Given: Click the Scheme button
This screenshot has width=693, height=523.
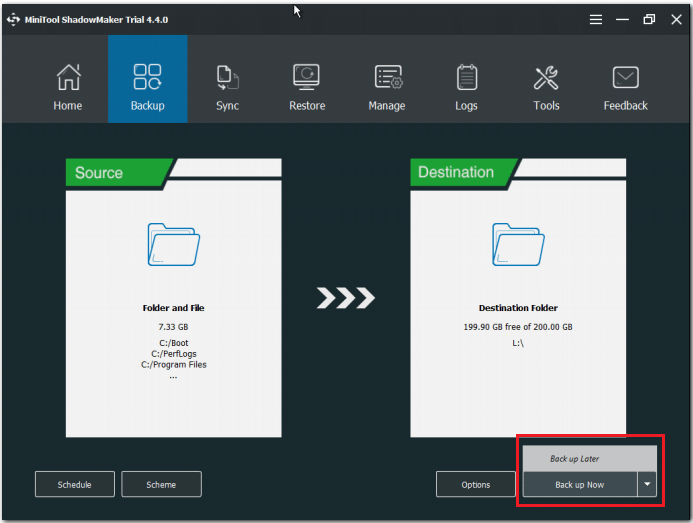Looking at the screenshot, I should 161,485.
